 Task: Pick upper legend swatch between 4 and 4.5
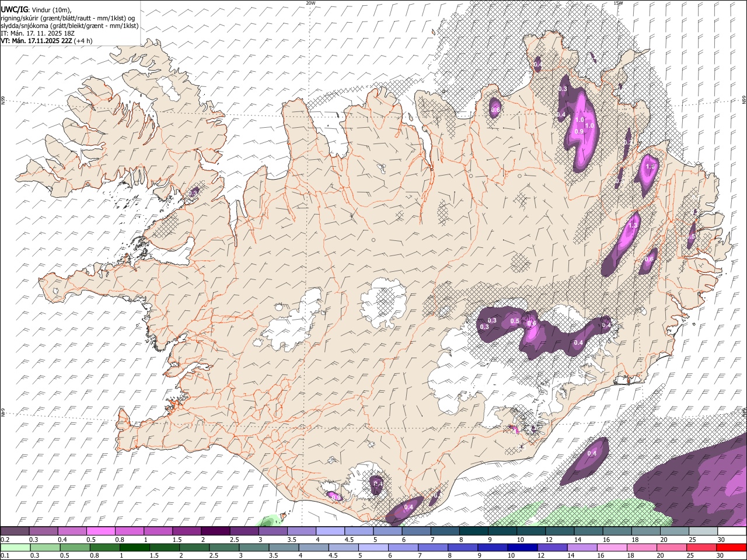point(330,531)
